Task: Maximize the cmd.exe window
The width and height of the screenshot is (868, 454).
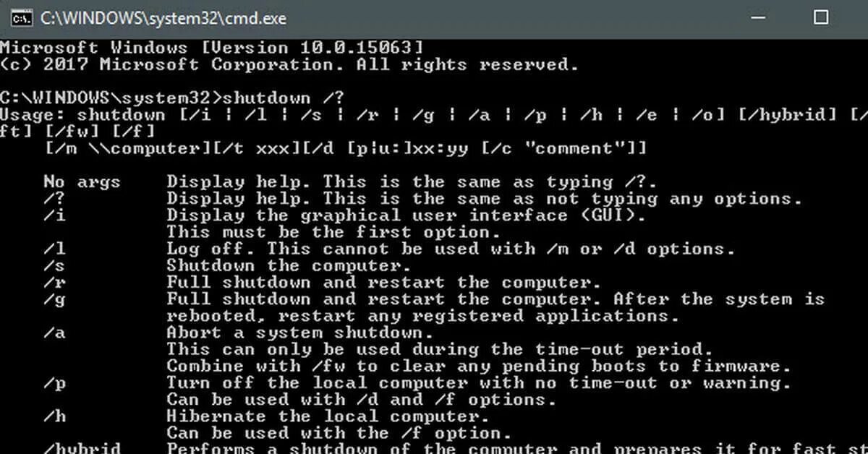Action: point(821,17)
